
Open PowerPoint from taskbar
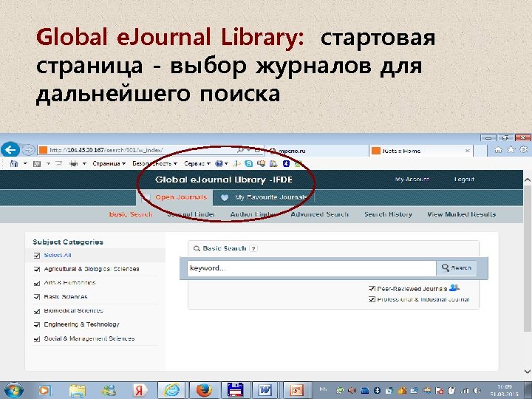tap(296, 390)
